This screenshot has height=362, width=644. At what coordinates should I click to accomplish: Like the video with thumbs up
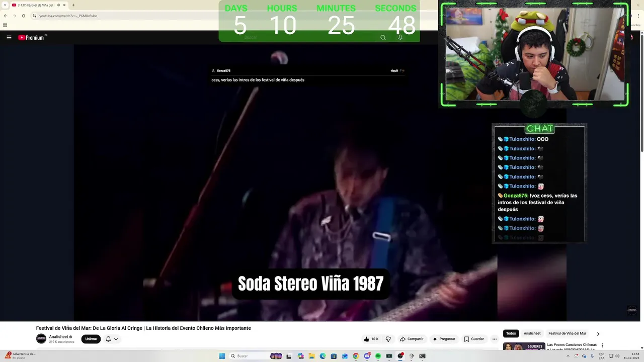tap(371, 339)
